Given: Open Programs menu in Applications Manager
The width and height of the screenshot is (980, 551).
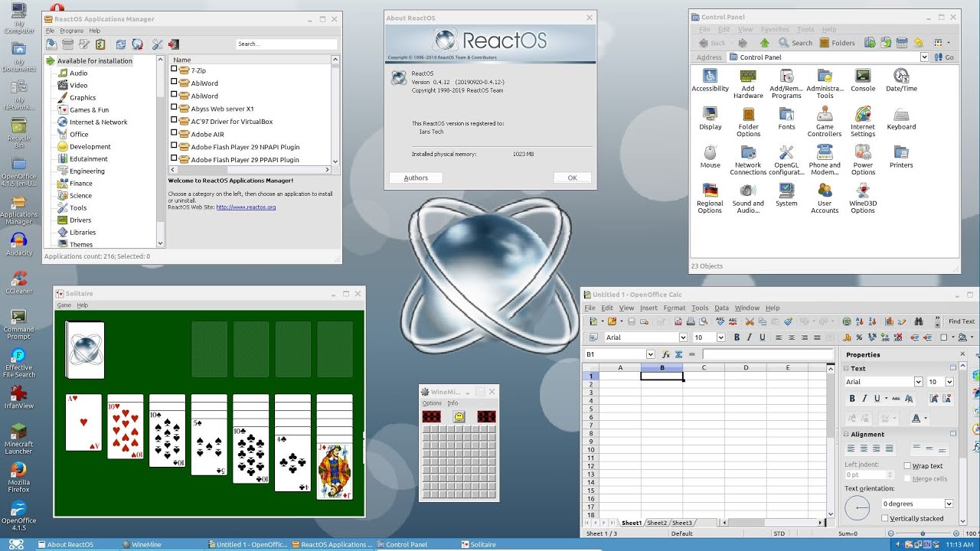Looking at the screenshot, I should coord(71,31).
